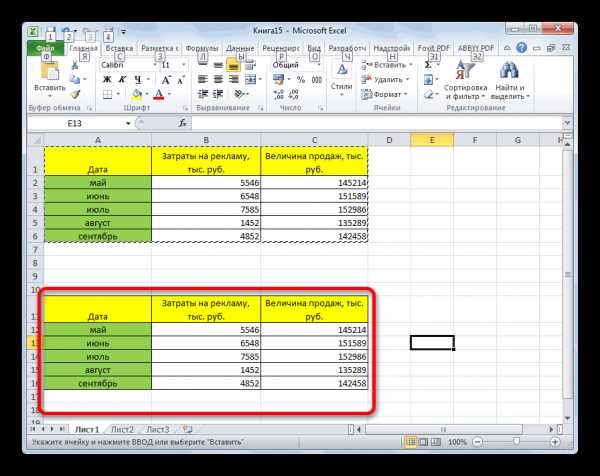Click the Удалить cells button
This screenshot has height=476, width=600.
pos(385,80)
